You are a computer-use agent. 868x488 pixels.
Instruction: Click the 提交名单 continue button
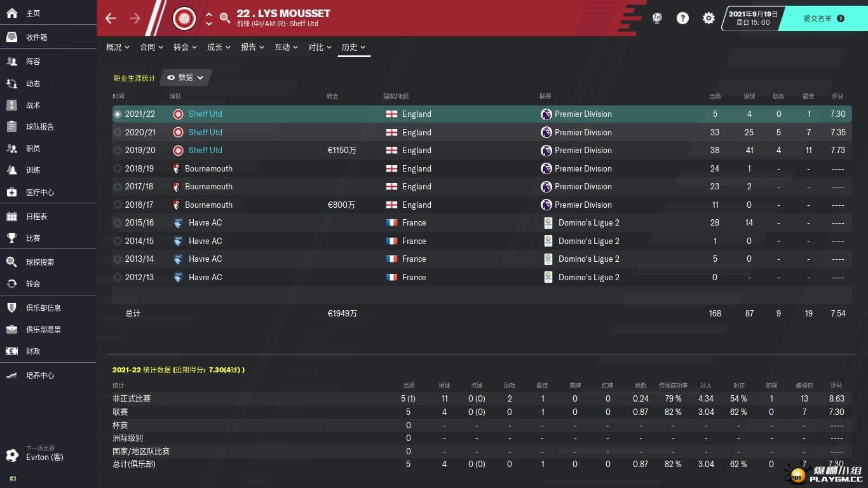(x=824, y=18)
